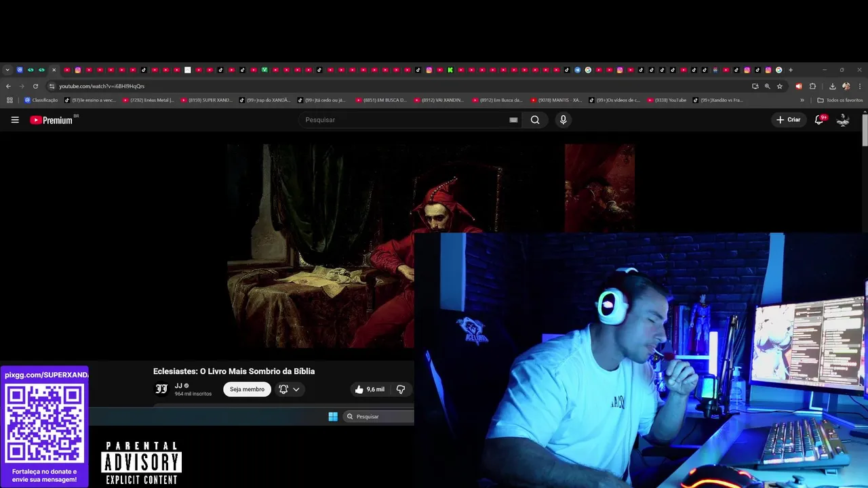Open the JJ channel avatar
This screenshot has width=868, height=488.
pos(161,389)
